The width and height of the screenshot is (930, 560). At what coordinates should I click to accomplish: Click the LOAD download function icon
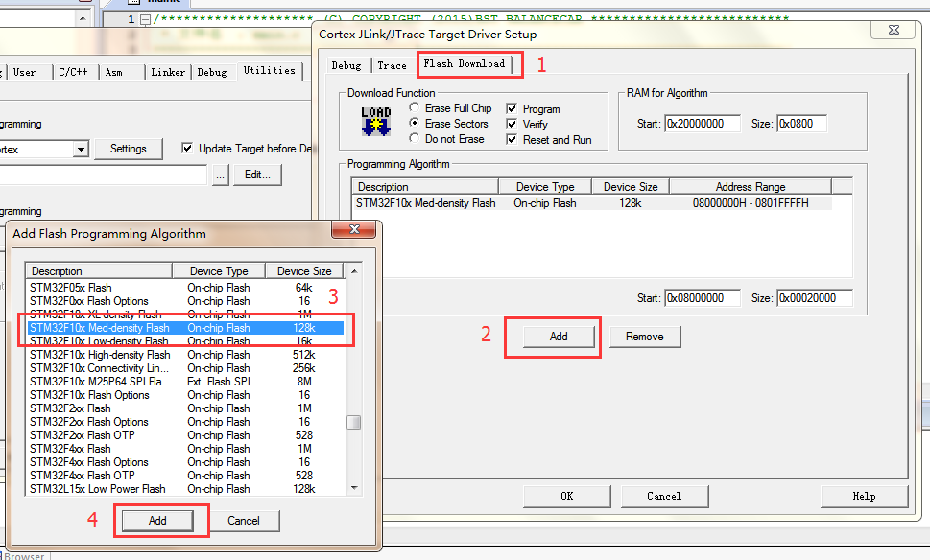pyautogui.click(x=376, y=122)
